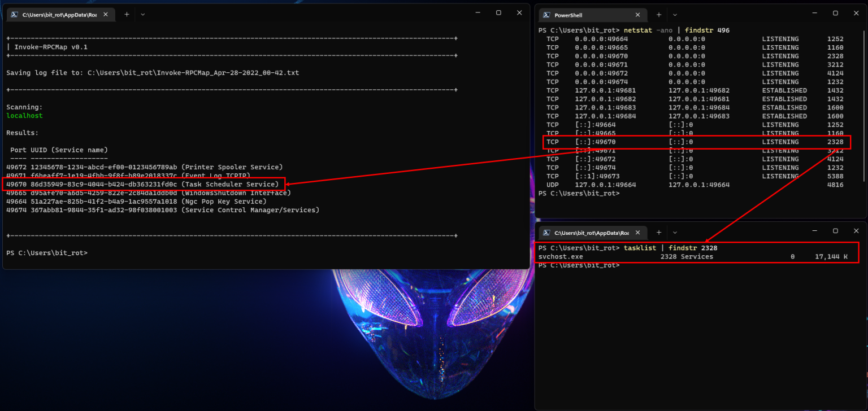
Task: Click the highlighted LISTENING row for port 49670
Action: point(695,142)
